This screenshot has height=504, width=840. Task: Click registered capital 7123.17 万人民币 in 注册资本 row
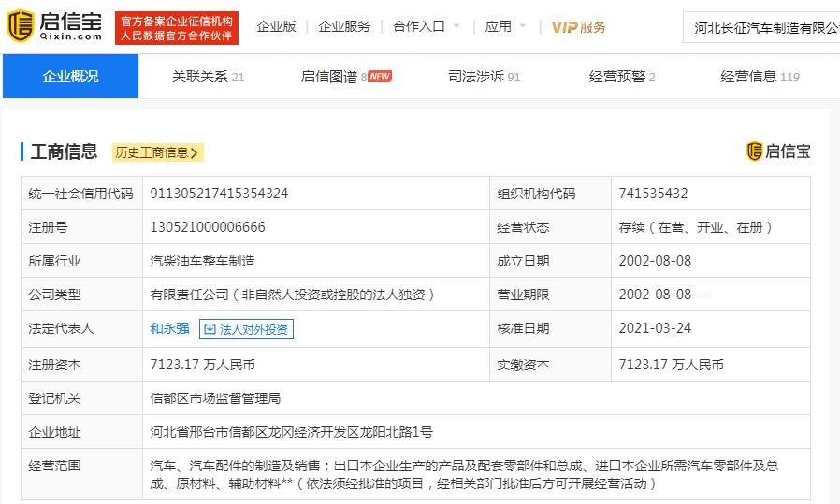202,365
